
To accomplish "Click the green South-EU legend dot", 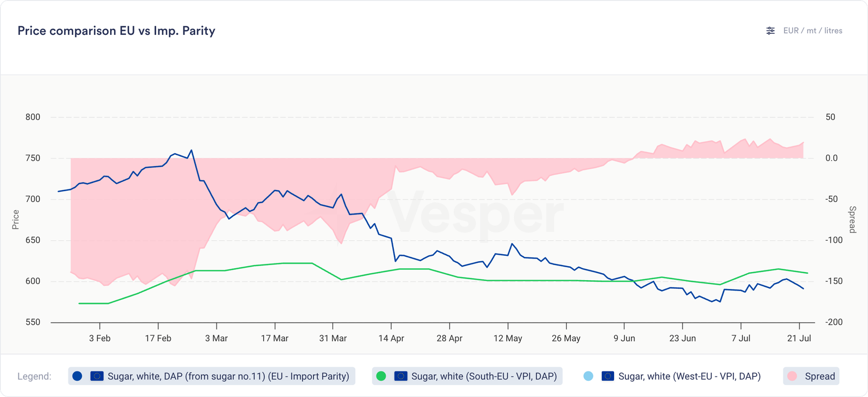I will pos(381,376).
